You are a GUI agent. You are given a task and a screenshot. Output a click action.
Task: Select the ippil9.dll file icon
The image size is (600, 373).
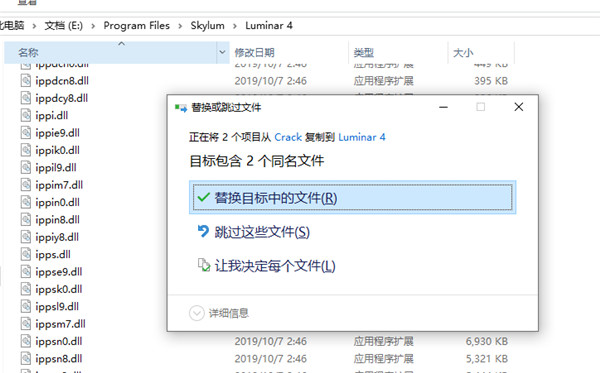coord(26,168)
